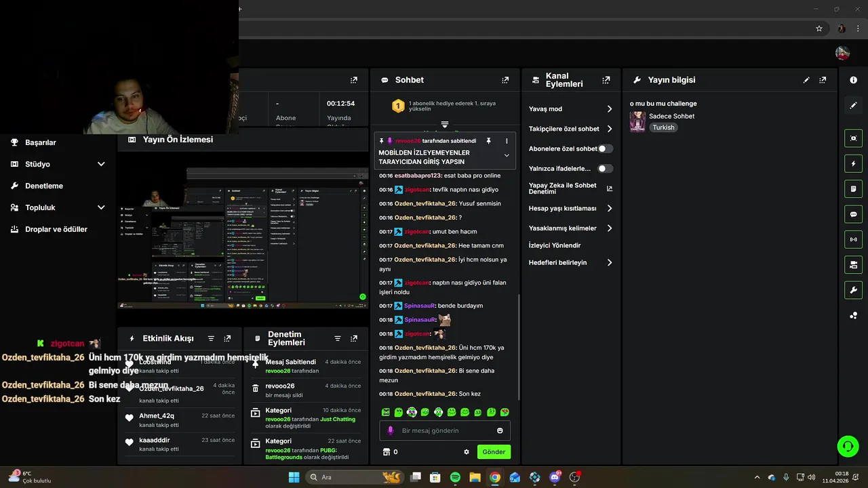Viewport: 868px width, 488px height.
Task: Click the pencil icon in right sidebar
Action: (x=853, y=105)
